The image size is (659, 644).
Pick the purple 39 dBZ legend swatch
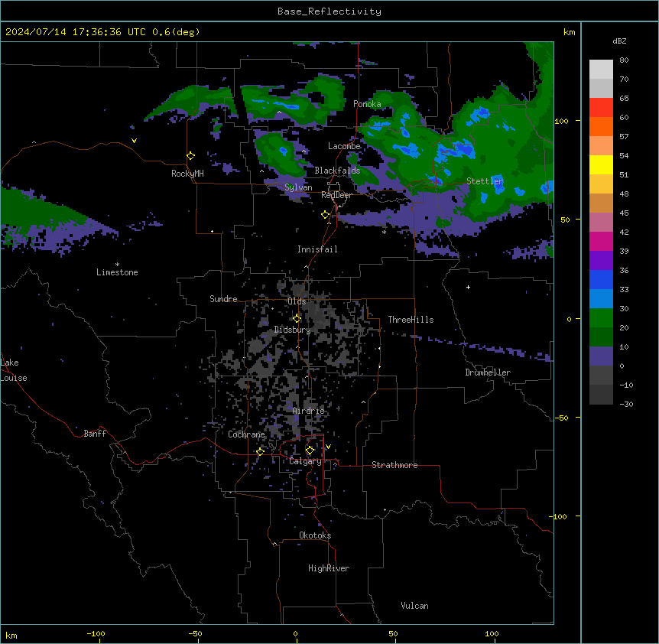[x=601, y=261]
